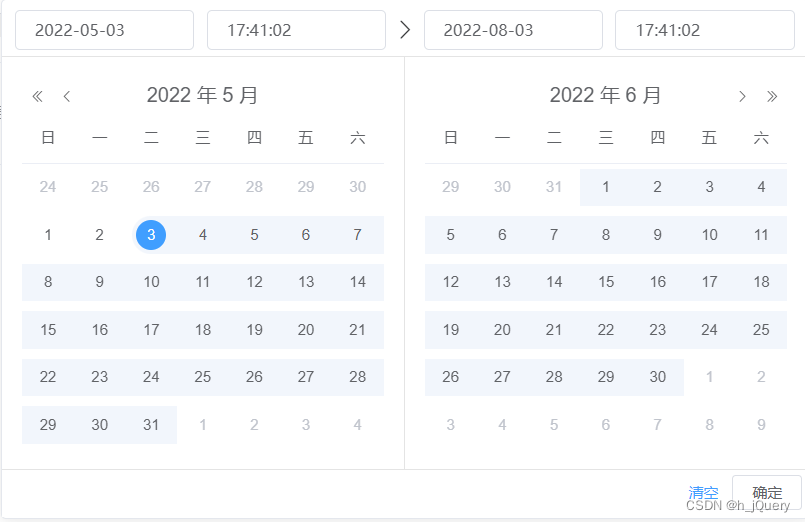Select May 18 in the left calendar

[x=203, y=330]
